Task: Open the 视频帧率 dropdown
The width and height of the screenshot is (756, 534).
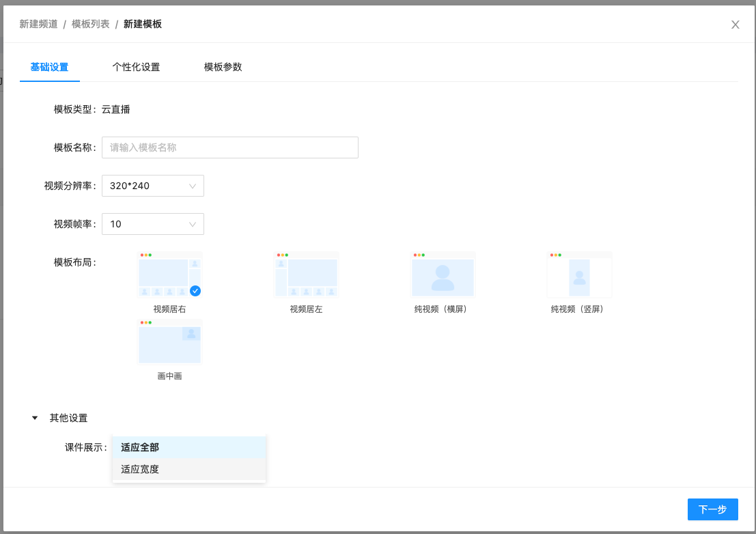Action: pos(152,223)
